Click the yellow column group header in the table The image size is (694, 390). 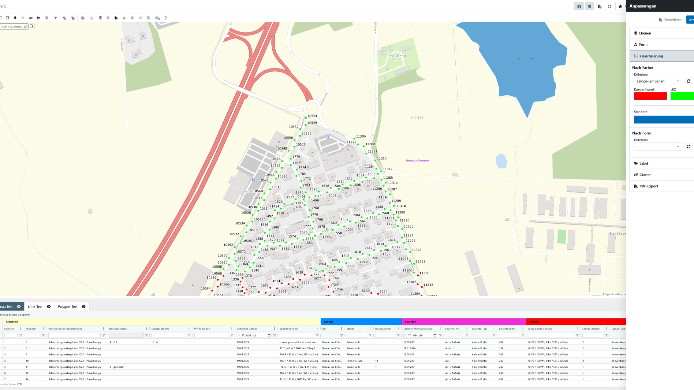click(x=162, y=322)
